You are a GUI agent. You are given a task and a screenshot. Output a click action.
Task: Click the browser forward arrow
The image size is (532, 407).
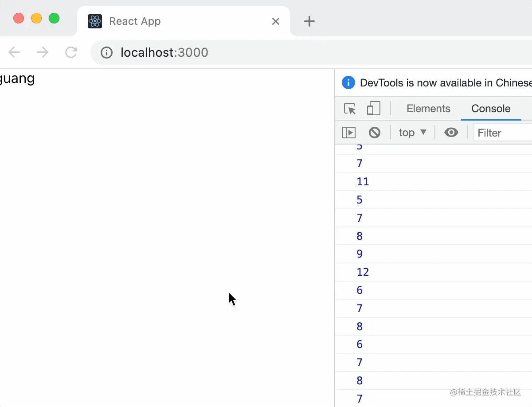point(43,53)
